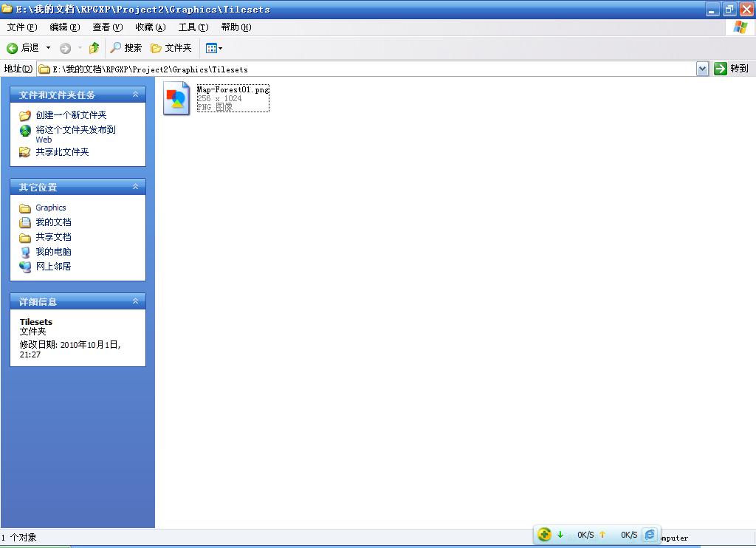Click the 我的电脑 link in sidebar
This screenshot has height=548, width=756.
53,252
